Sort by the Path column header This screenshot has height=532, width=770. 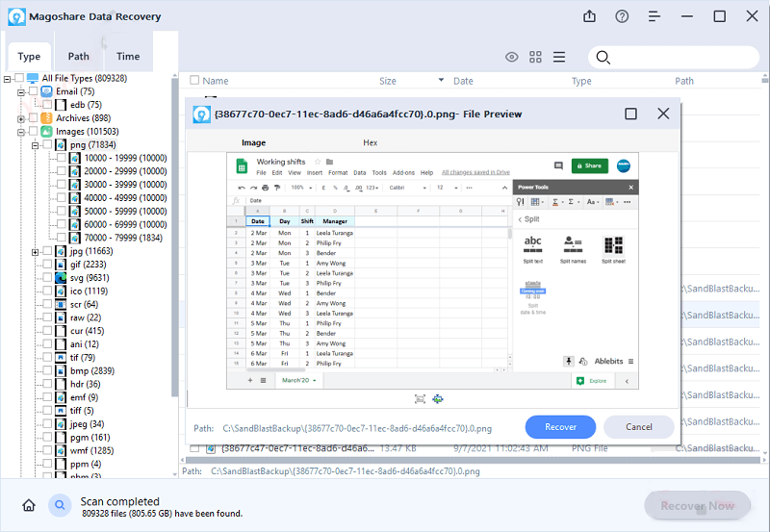(x=684, y=81)
